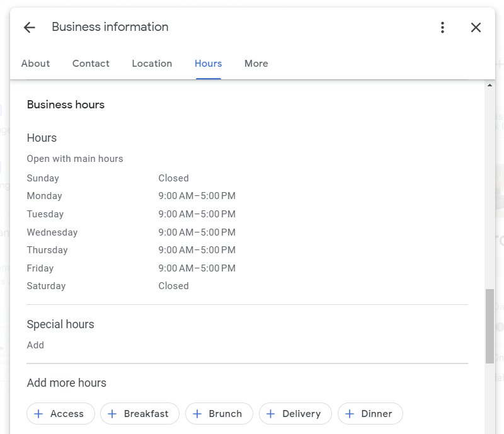Screen dimensions: 504x434
Task: Open the three-dot more options menu
Action: (x=442, y=27)
